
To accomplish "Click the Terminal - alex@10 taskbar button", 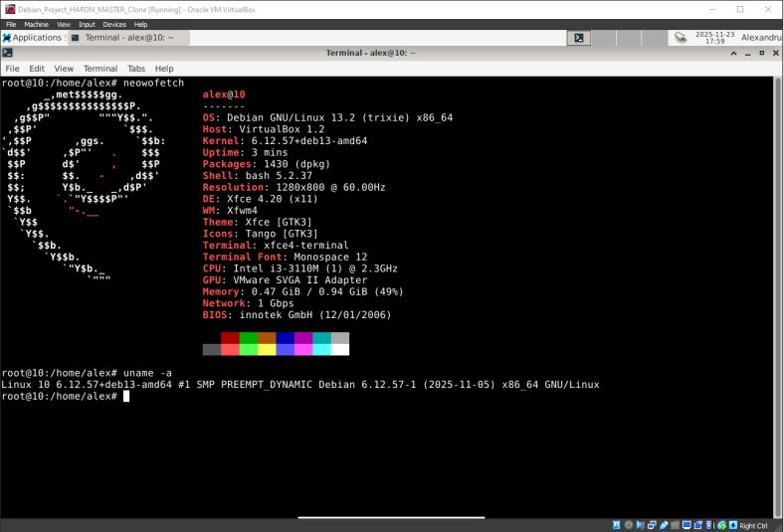I will (x=128, y=38).
